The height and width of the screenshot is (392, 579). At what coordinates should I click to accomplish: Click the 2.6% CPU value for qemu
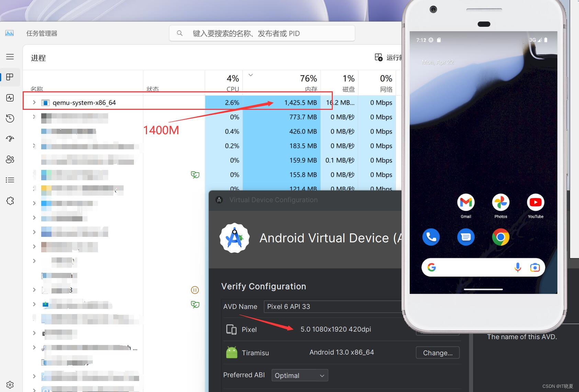232,103
